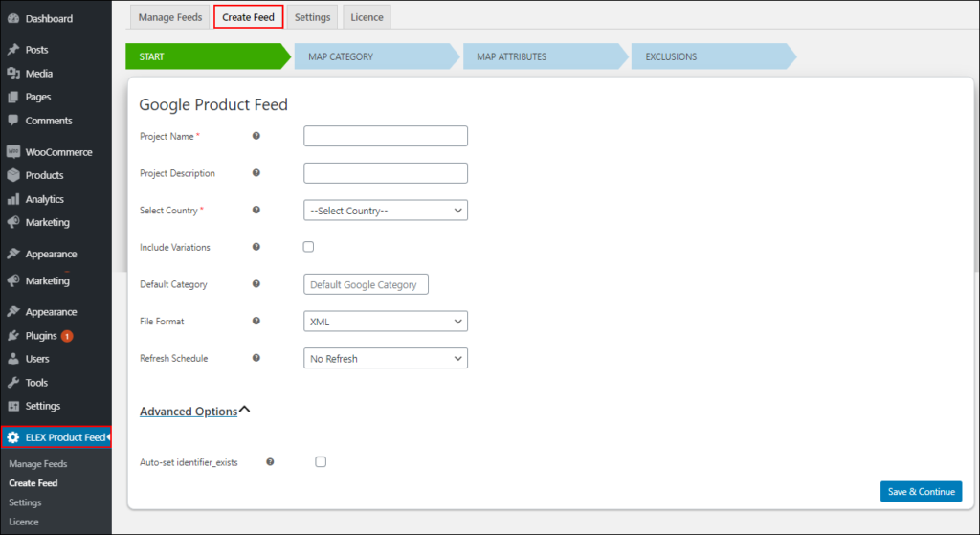Check the Auto-set identifier_exists checkbox

(321, 462)
